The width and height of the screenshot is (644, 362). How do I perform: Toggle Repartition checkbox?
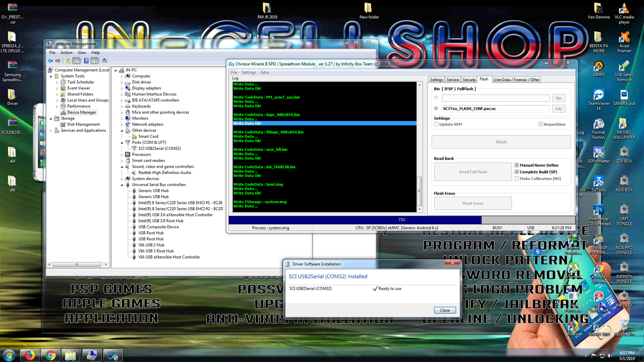[541, 124]
